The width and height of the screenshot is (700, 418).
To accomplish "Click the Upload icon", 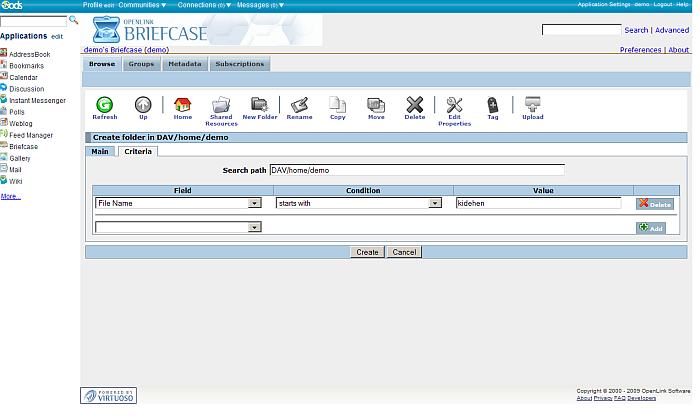I will 532,104.
